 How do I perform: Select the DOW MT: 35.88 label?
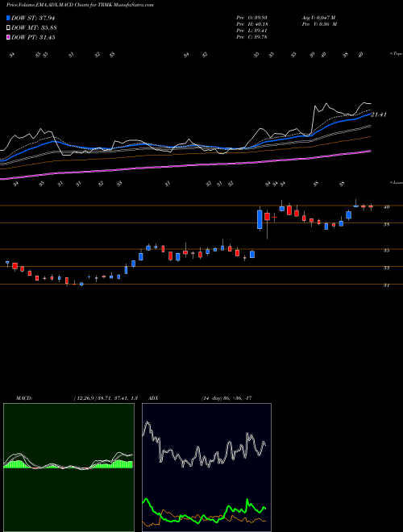click(x=34, y=28)
